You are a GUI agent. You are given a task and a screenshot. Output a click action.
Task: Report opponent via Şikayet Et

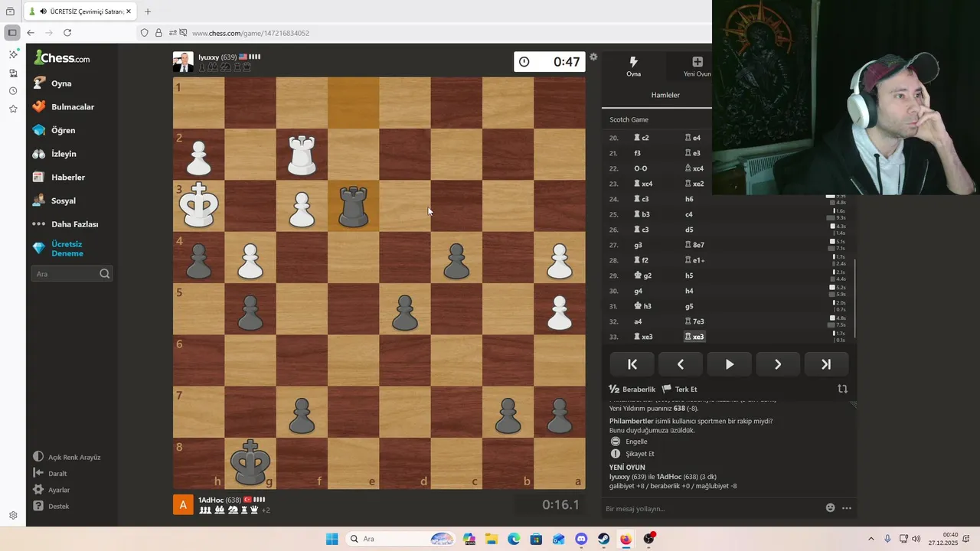pos(632,454)
